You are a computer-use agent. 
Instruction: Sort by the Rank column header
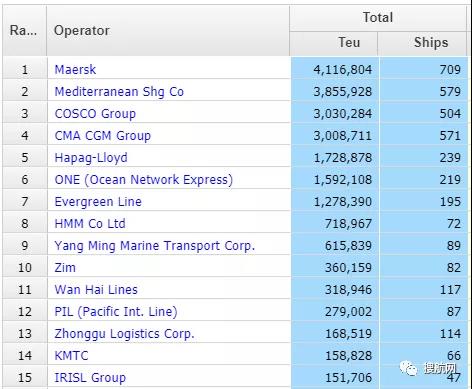[24, 31]
